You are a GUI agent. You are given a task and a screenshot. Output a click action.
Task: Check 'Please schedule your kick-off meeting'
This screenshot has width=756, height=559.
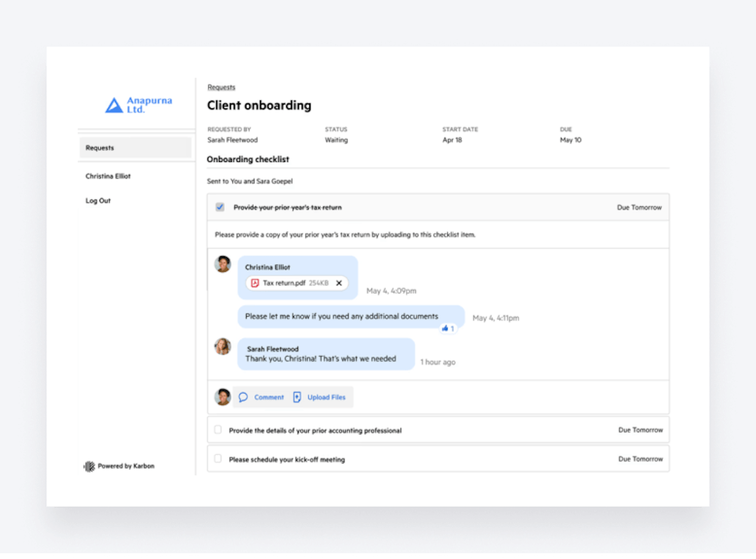[218, 459]
